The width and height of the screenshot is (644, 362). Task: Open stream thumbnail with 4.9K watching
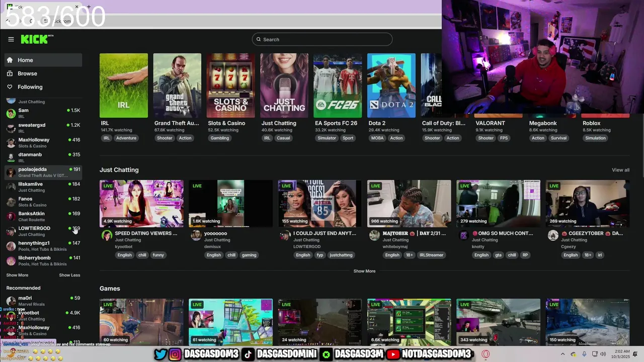coord(141,204)
